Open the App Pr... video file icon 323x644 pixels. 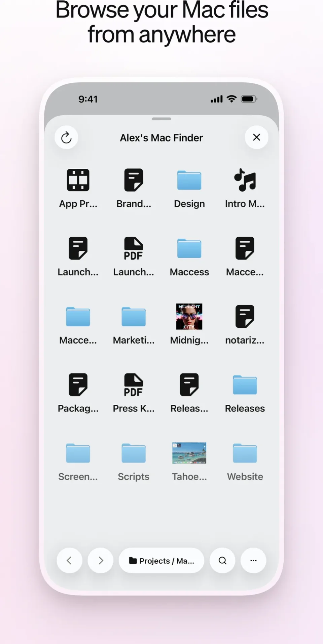[x=78, y=180]
